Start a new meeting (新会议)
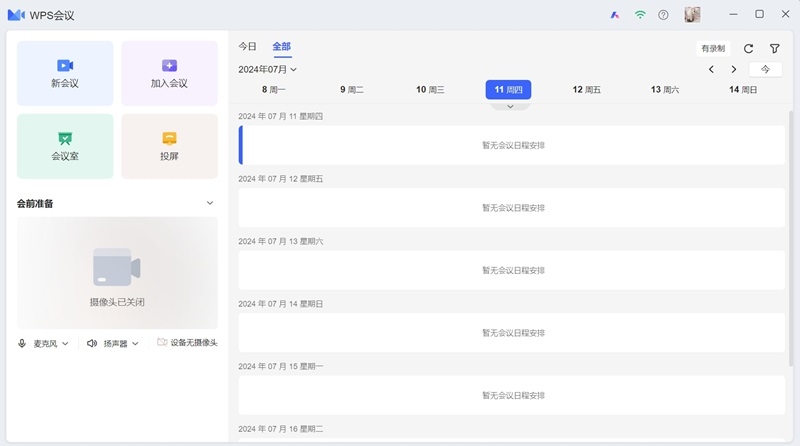 pos(65,73)
